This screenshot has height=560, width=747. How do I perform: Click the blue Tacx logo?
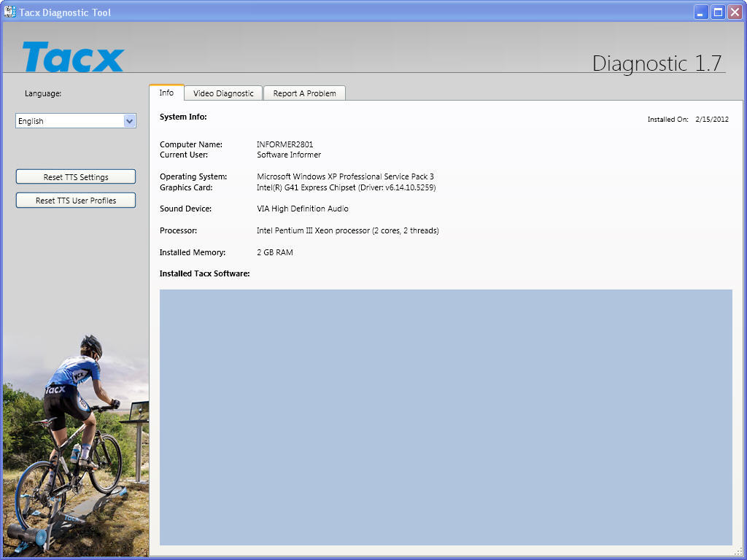(73, 57)
